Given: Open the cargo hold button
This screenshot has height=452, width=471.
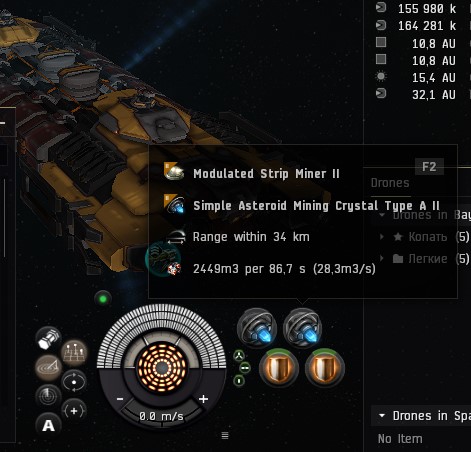Looking at the screenshot, I should (x=48, y=339).
